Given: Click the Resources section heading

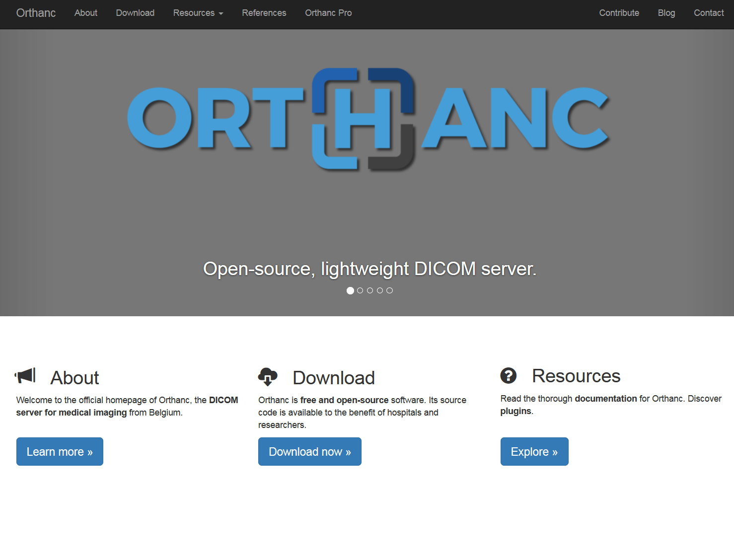Looking at the screenshot, I should pyautogui.click(x=576, y=376).
